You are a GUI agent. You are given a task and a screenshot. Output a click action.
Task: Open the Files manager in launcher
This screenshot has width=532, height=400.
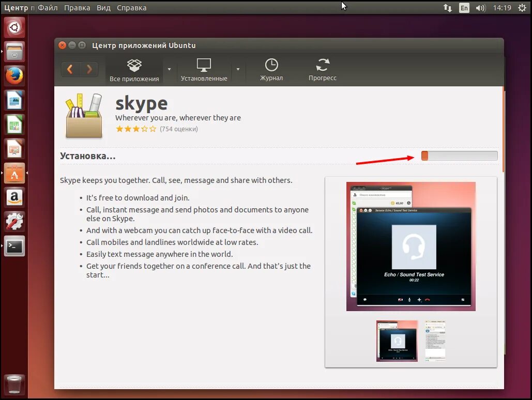(x=14, y=52)
